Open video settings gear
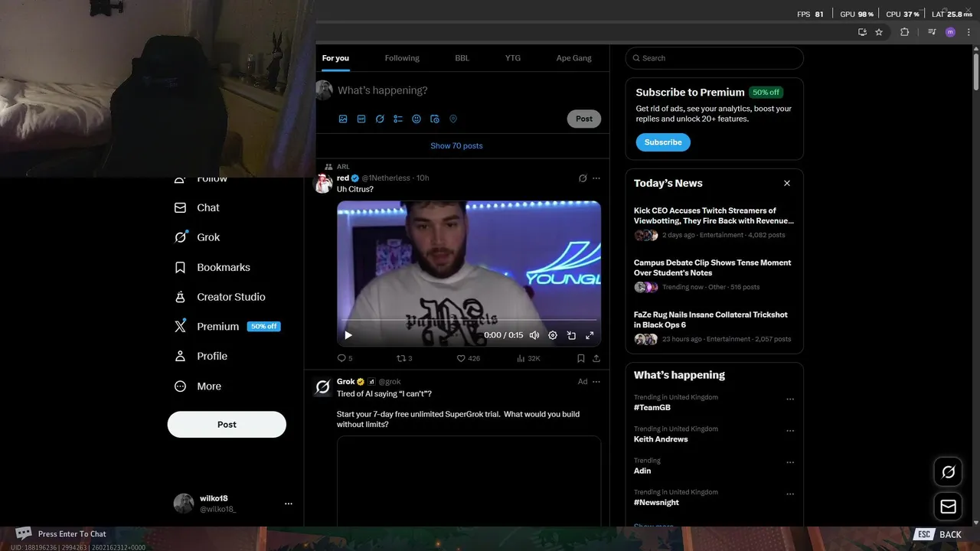Image resolution: width=980 pixels, height=551 pixels. tap(553, 335)
